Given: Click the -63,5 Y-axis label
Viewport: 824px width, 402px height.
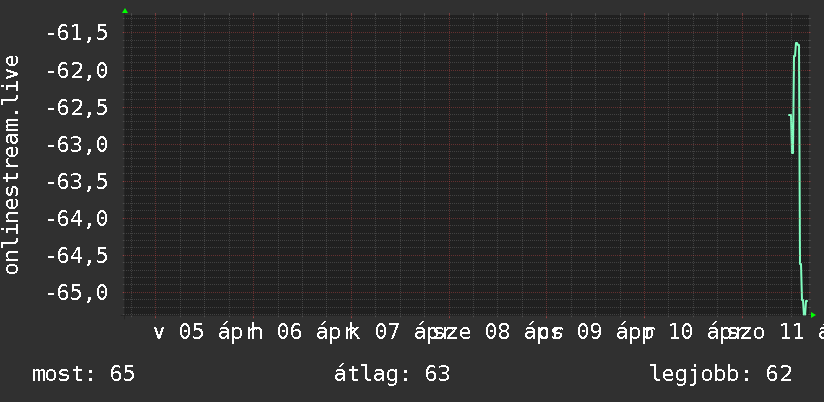Looking at the screenshot, I should pos(76,181).
